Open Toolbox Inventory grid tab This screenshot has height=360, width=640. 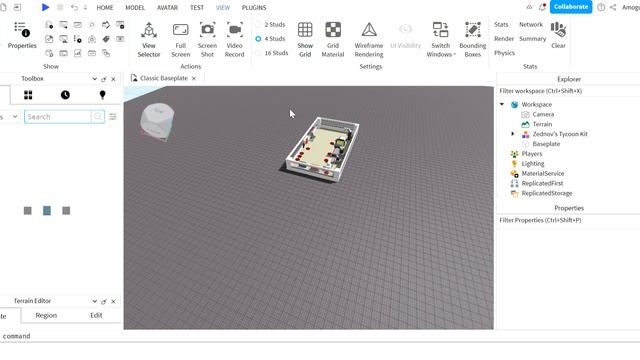[28, 95]
